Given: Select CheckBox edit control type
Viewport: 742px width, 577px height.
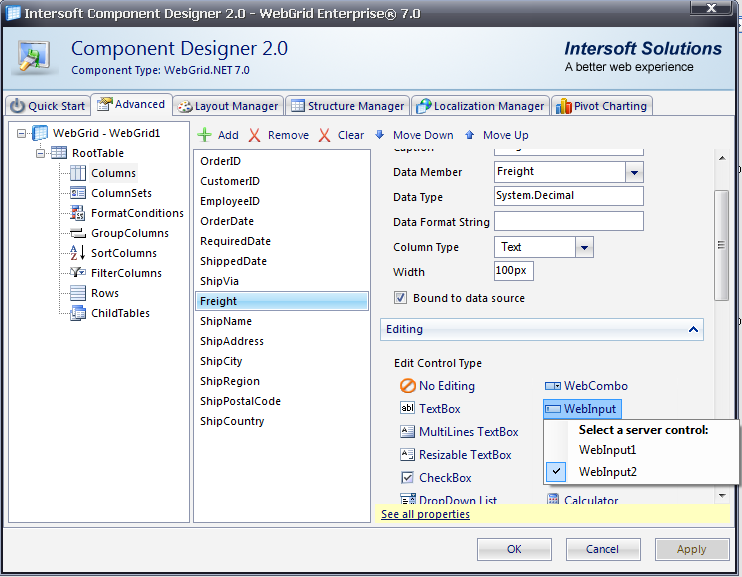Looking at the screenshot, I should click(x=436, y=478).
